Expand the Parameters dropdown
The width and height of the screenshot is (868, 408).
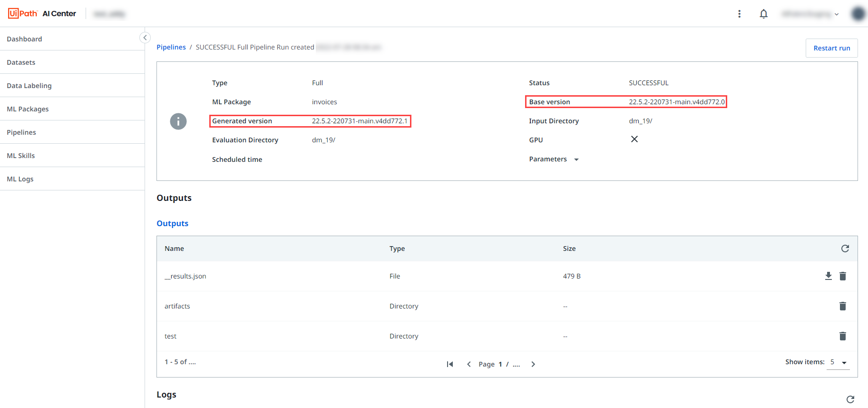coord(576,159)
